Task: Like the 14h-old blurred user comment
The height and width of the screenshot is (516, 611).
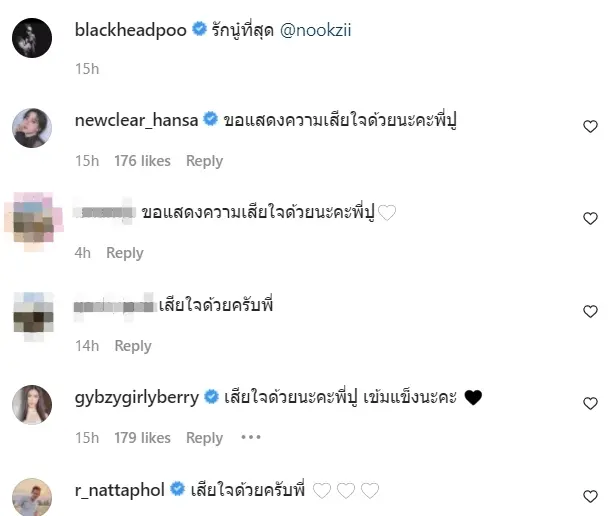Action: [x=590, y=311]
